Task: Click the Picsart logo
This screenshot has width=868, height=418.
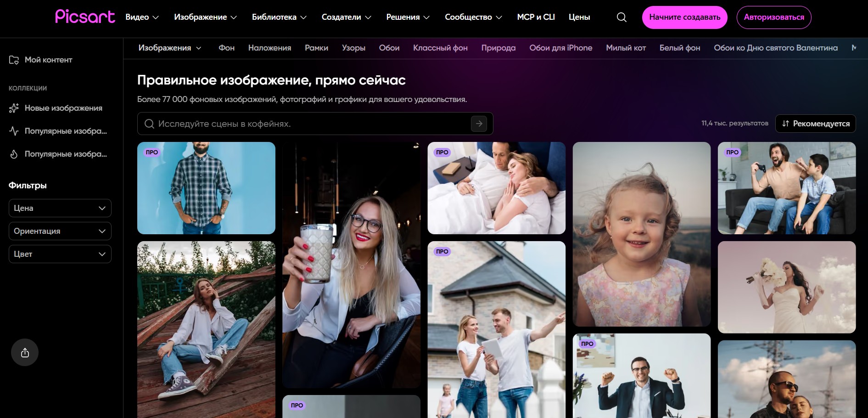Action: click(85, 17)
